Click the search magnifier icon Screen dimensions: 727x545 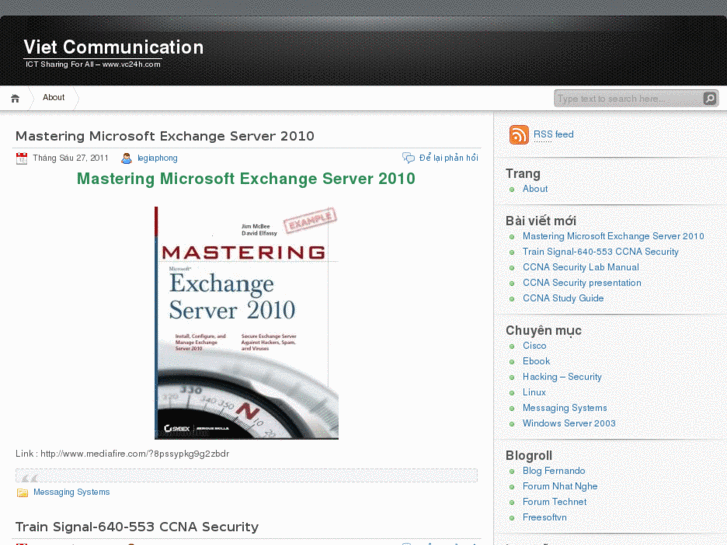pos(709,98)
